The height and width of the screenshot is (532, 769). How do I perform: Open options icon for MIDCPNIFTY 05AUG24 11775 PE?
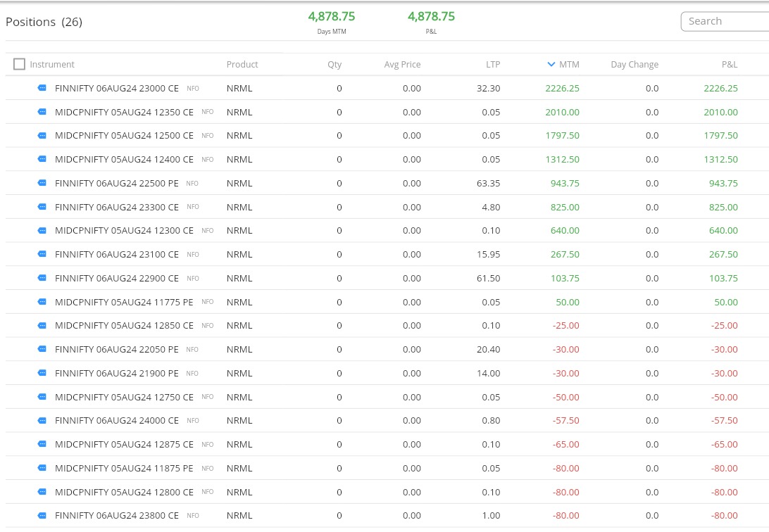coord(42,303)
